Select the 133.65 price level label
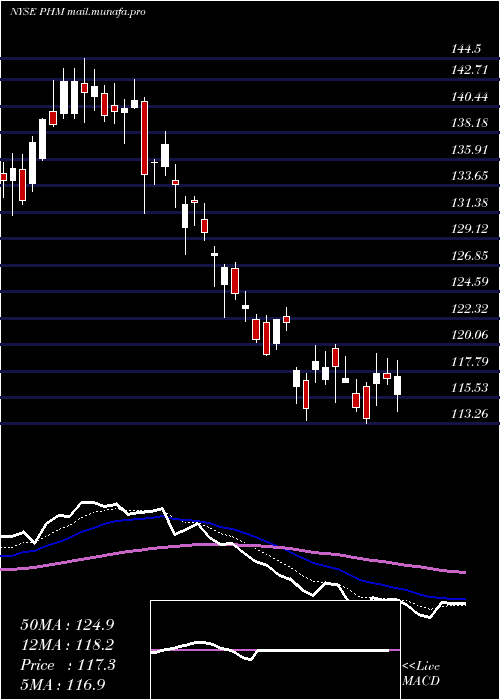Screen dimensions: 500x700 (x=470, y=176)
